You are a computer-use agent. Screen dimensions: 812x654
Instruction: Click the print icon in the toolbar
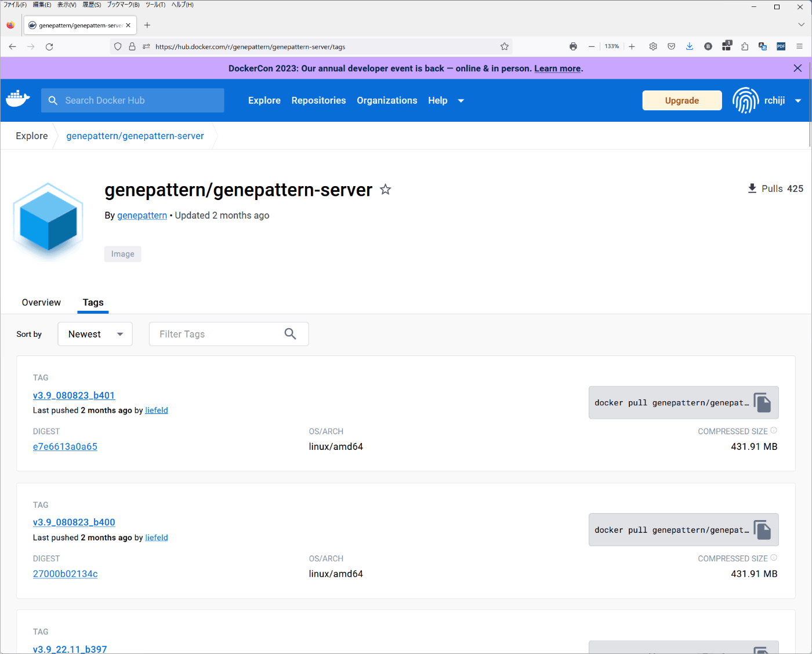click(573, 46)
